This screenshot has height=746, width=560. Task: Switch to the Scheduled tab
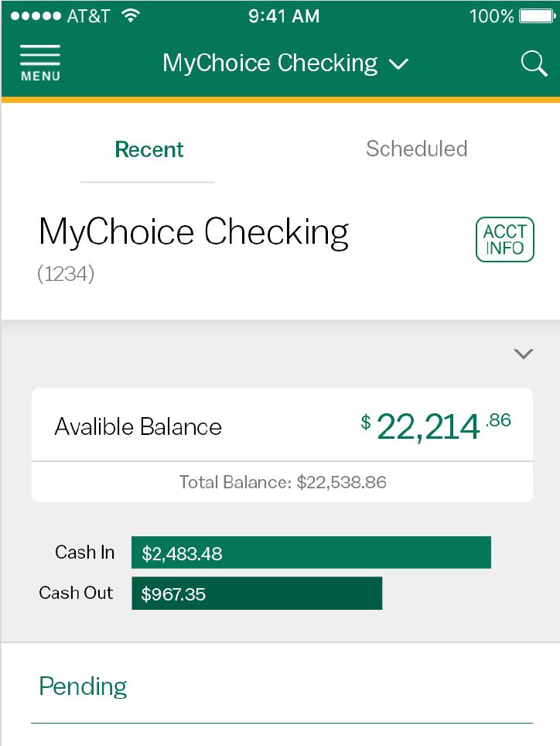tap(416, 149)
